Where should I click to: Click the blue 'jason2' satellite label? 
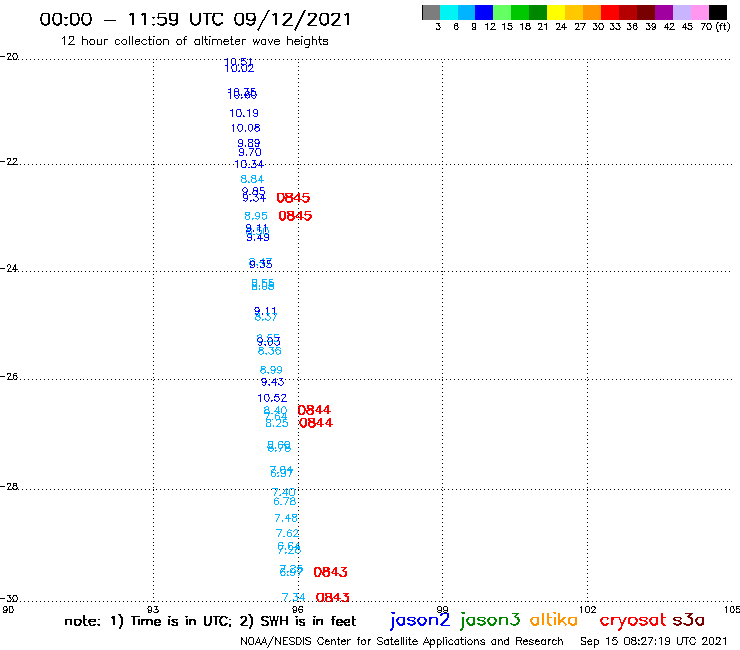[x=420, y=620]
